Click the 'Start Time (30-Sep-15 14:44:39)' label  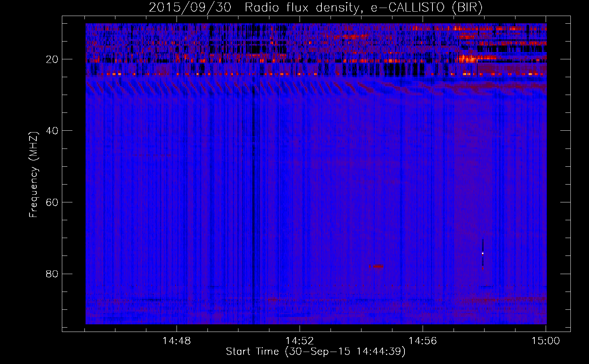[x=315, y=352]
